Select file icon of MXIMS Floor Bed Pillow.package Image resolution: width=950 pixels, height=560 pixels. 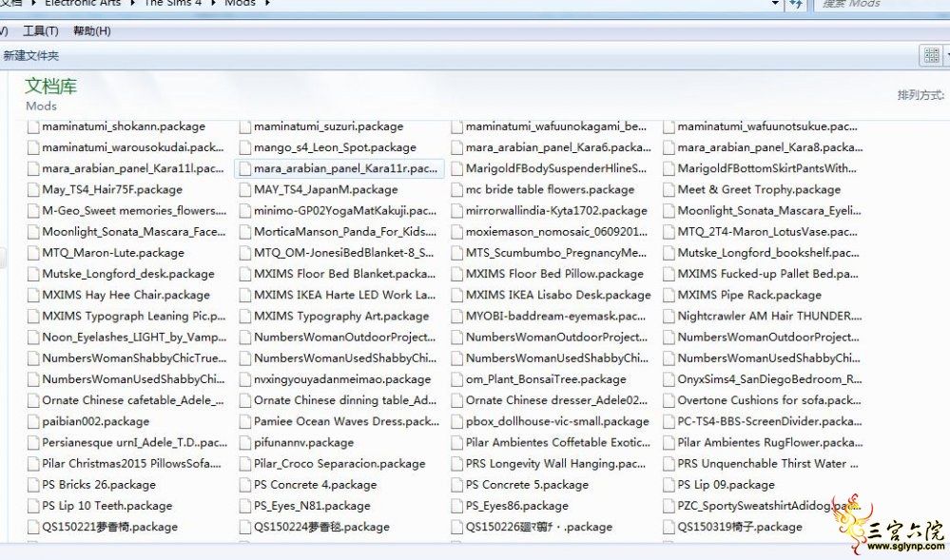456,274
